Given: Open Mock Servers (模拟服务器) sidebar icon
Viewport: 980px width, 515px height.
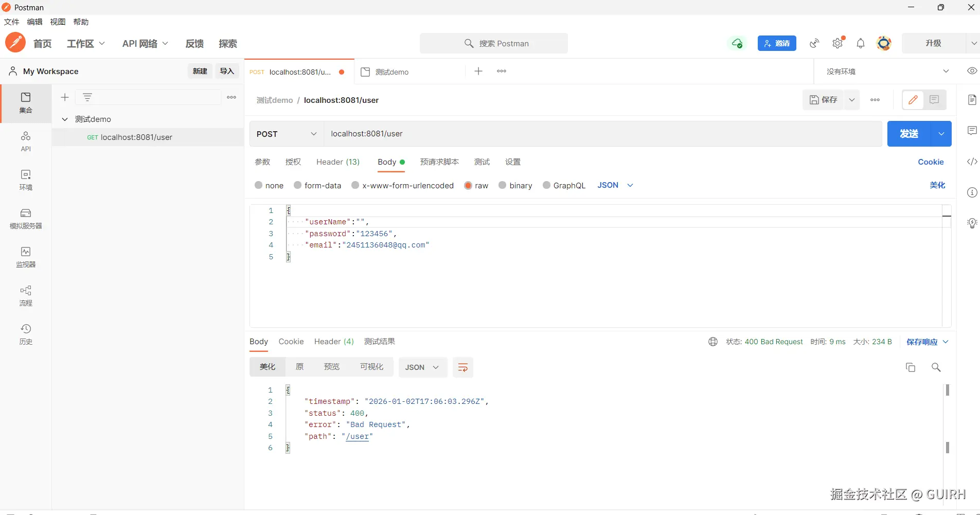Looking at the screenshot, I should pyautogui.click(x=26, y=218).
